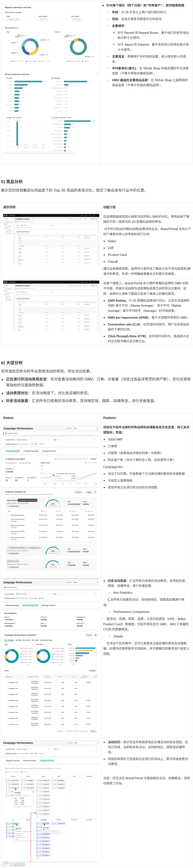The height and width of the screenshot is (868, 193).
Task: Open info icon next to Est. buyers metric
Action: pyautogui.click(x=35, y=477)
